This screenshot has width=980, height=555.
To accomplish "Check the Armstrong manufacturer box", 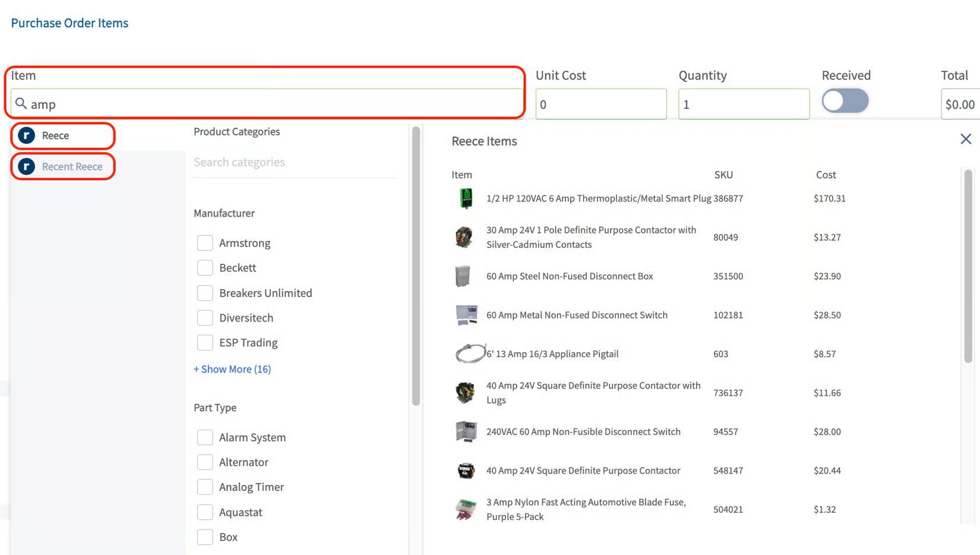I will (x=205, y=243).
